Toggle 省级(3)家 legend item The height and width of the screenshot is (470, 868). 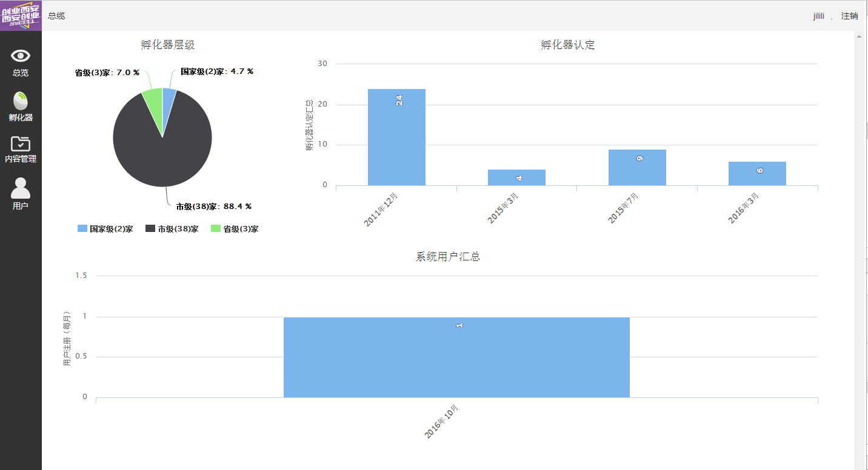coord(235,229)
